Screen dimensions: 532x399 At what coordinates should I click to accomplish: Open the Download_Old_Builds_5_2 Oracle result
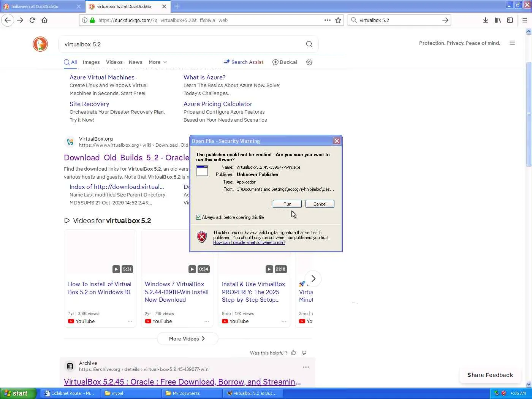click(x=127, y=158)
